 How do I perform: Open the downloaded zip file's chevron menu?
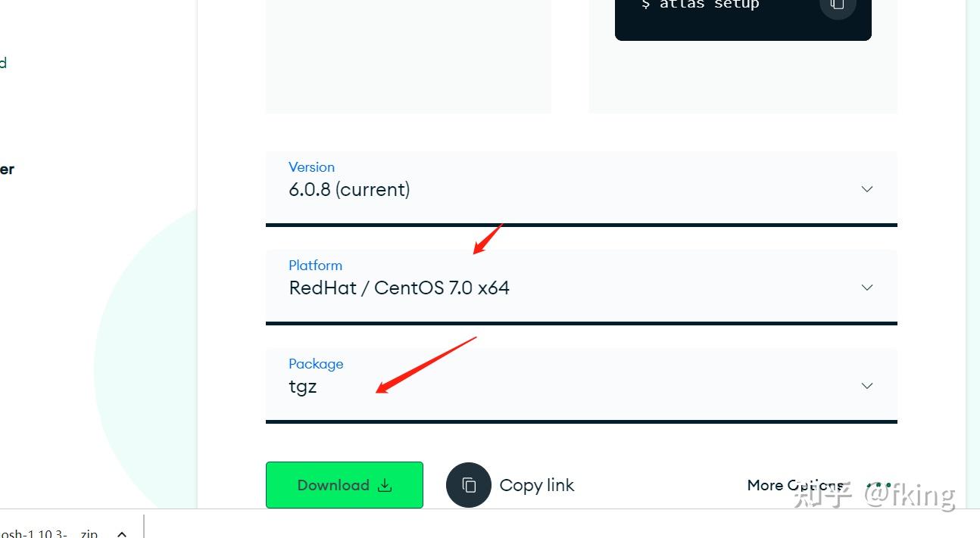pyautogui.click(x=122, y=533)
